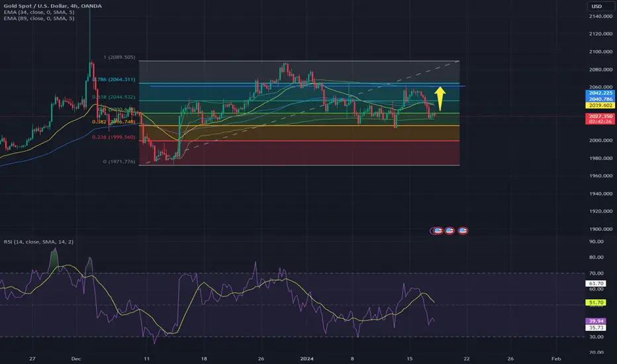Click the RSI 63.70 value label
The width and height of the screenshot is (617, 364).
pos(596,283)
